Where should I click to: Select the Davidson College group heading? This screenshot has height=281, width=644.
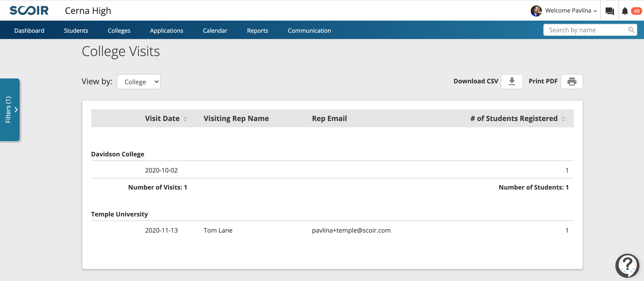point(117,154)
